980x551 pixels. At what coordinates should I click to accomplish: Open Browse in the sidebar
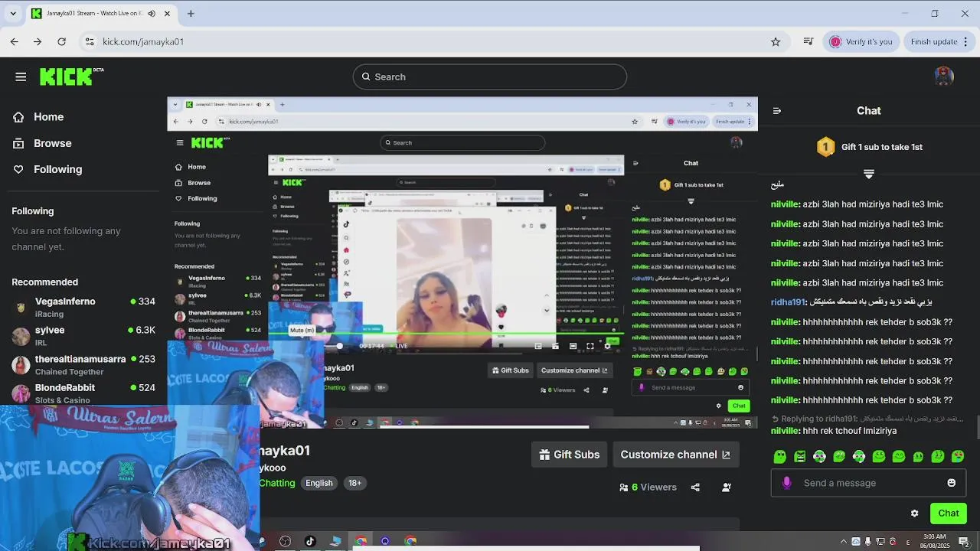pos(42,143)
